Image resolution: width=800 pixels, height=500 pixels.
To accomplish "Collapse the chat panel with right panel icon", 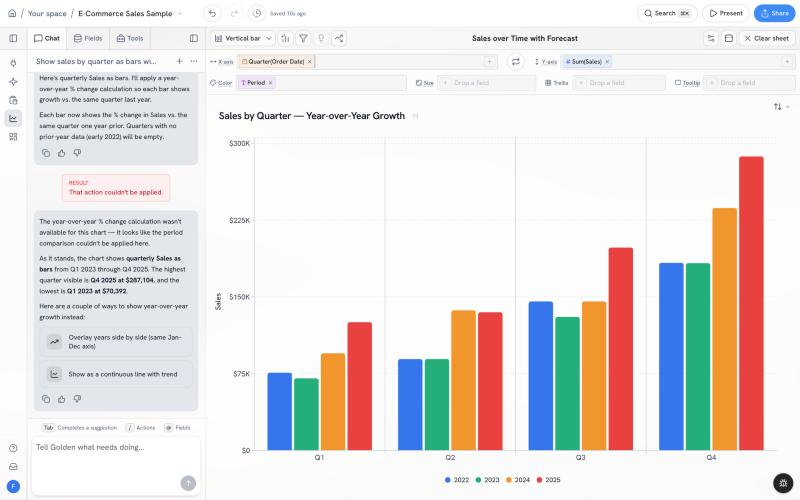I will [x=194, y=38].
